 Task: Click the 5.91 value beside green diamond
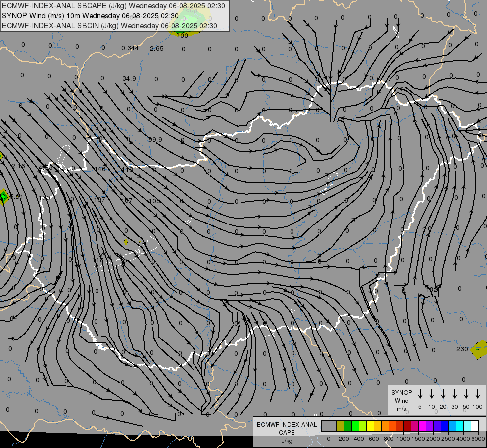point(17,197)
